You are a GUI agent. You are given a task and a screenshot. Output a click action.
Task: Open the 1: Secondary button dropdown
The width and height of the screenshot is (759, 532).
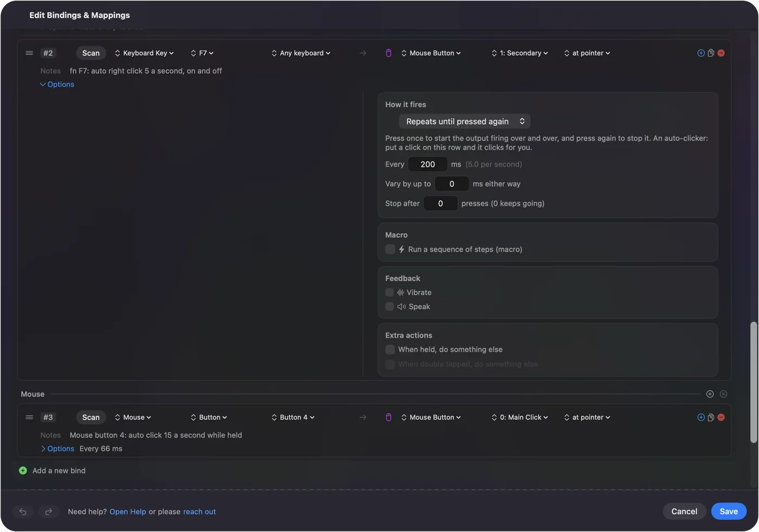pyautogui.click(x=520, y=53)
